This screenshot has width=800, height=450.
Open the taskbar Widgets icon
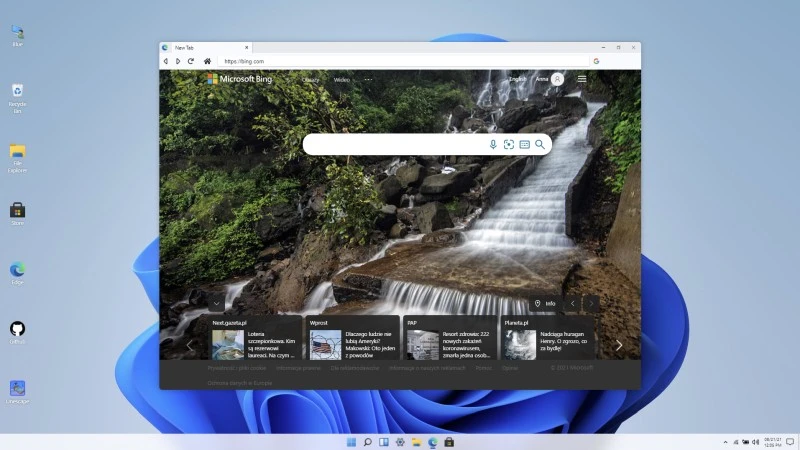click(384, 442)
